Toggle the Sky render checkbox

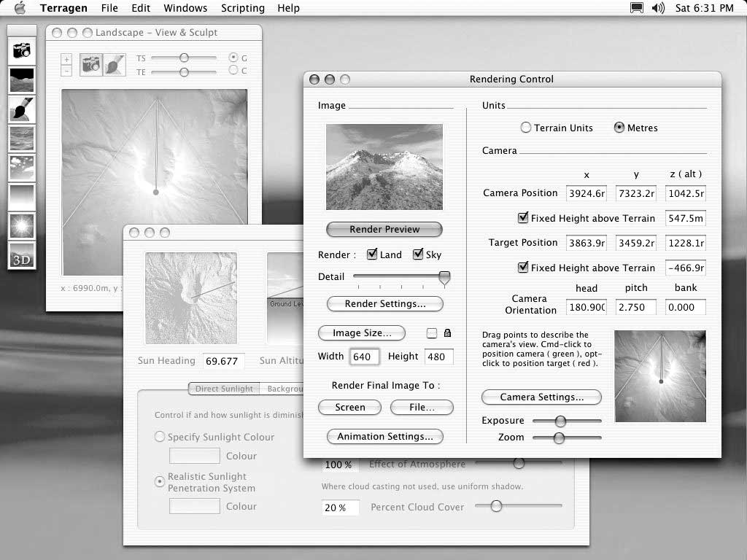tap(418, 254)
